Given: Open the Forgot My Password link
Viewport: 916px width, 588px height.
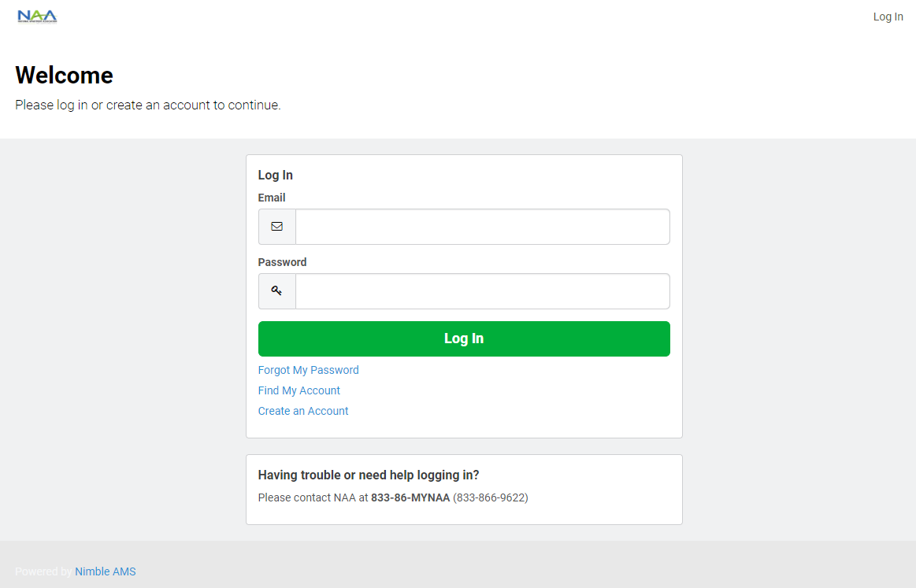Looking at the screenshot, I should pyautogui.click(x=308, y=370).
